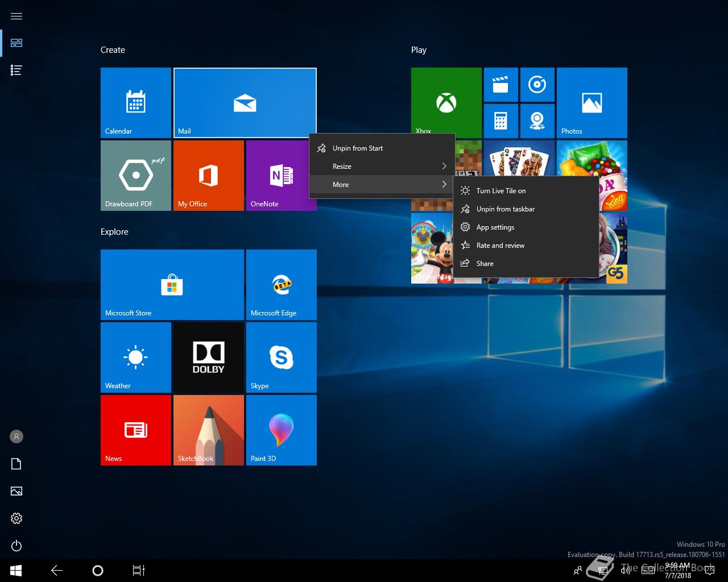Open the Disney Magic Kingdoms tile
This screenshot has width=728, height=582.
pos(432,248)
